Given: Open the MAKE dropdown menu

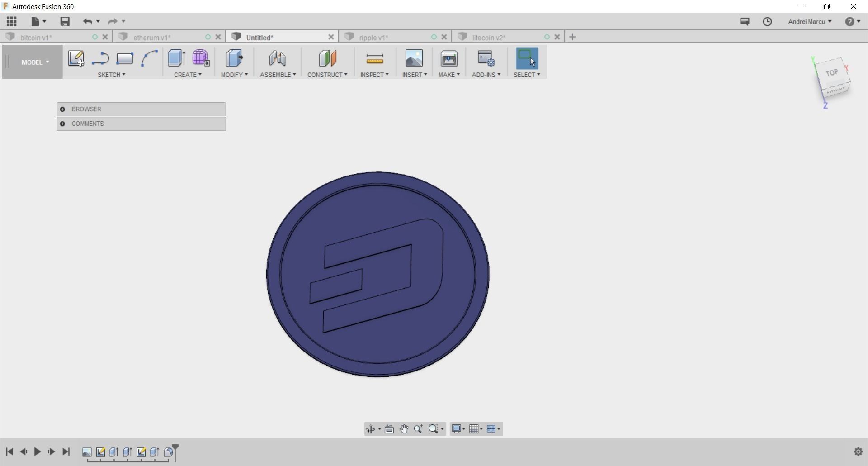Looking at the screenshot, I should point(449,75).
